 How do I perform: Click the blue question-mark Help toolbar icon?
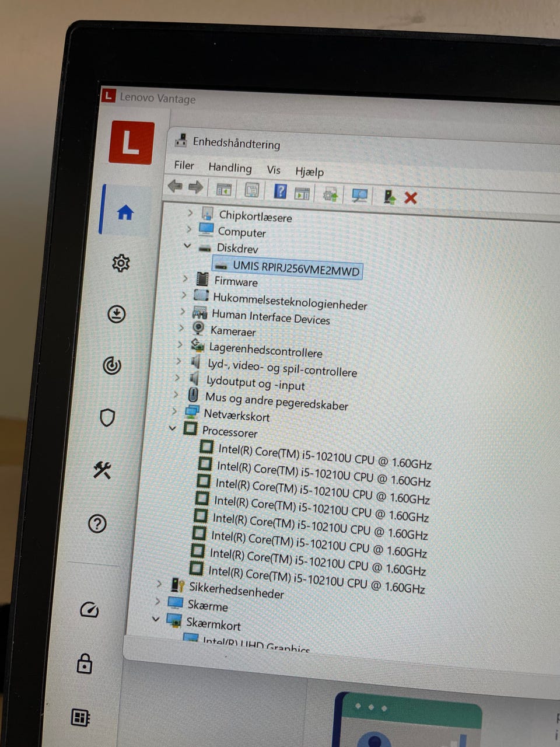point(280,191)
